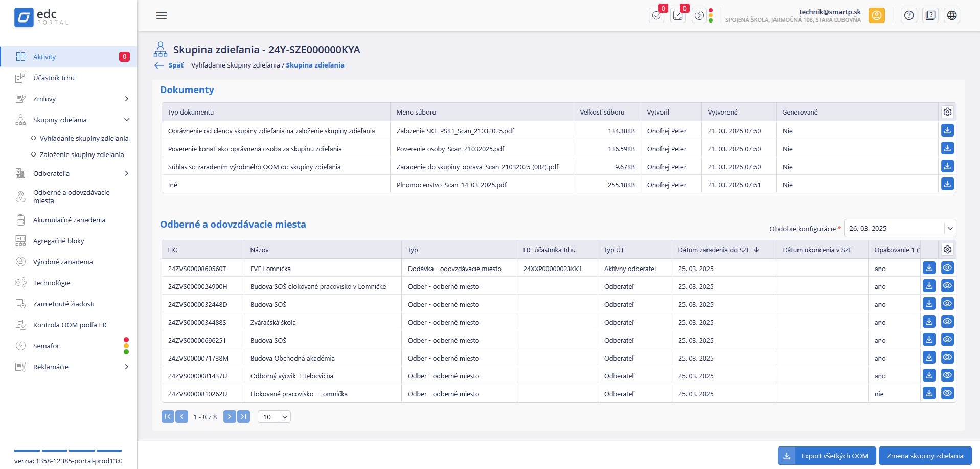Image resolution: width=980 pixels, height=469 pixels.
Task: View details eye for Budova Obchodná akadémia
Action: (x=947, y=358)
